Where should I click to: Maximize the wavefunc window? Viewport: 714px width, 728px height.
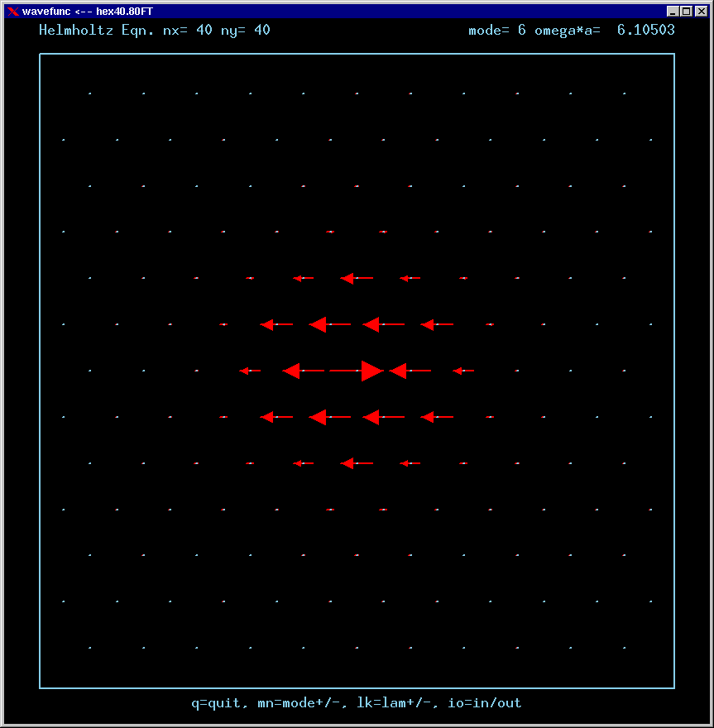(687, 11)
